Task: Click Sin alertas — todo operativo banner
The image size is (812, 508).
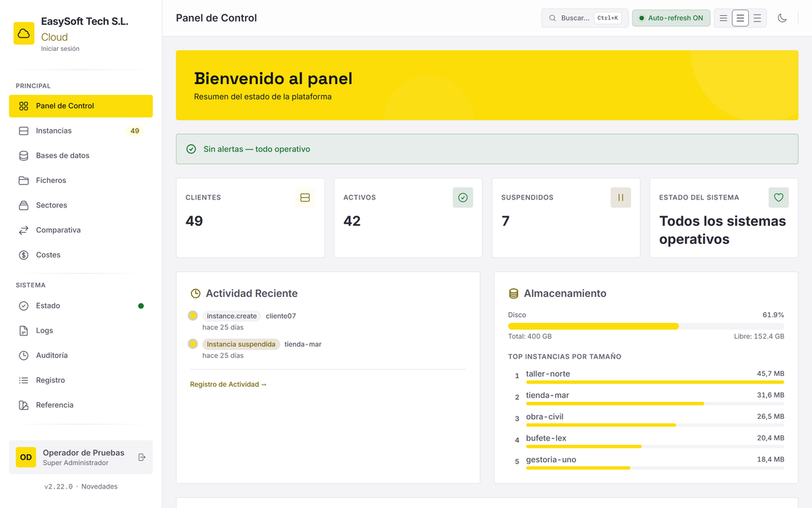Action: (x=486, y=149)
